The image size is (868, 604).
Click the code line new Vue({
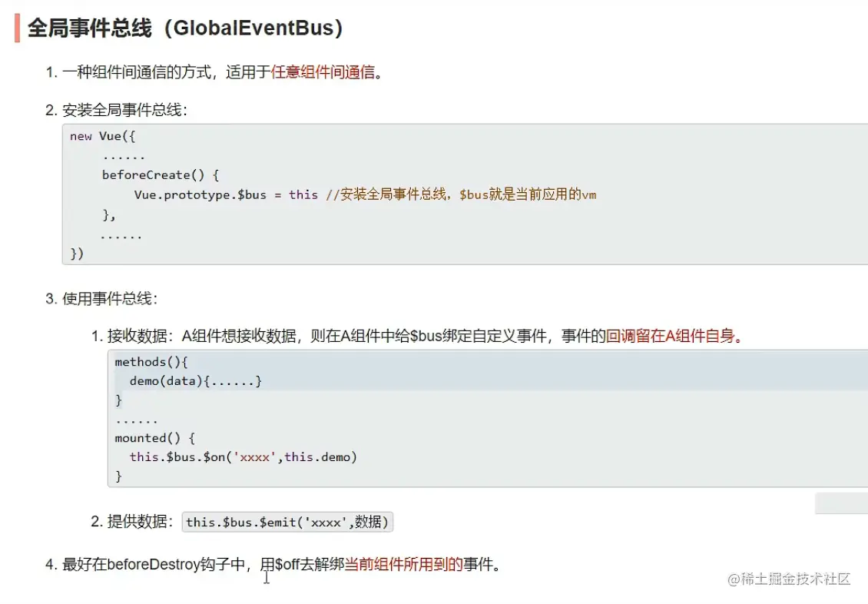[x=102, y=136]
